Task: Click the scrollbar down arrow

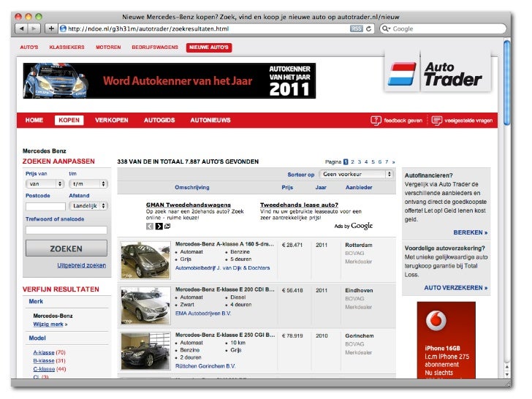Action: 507,374
